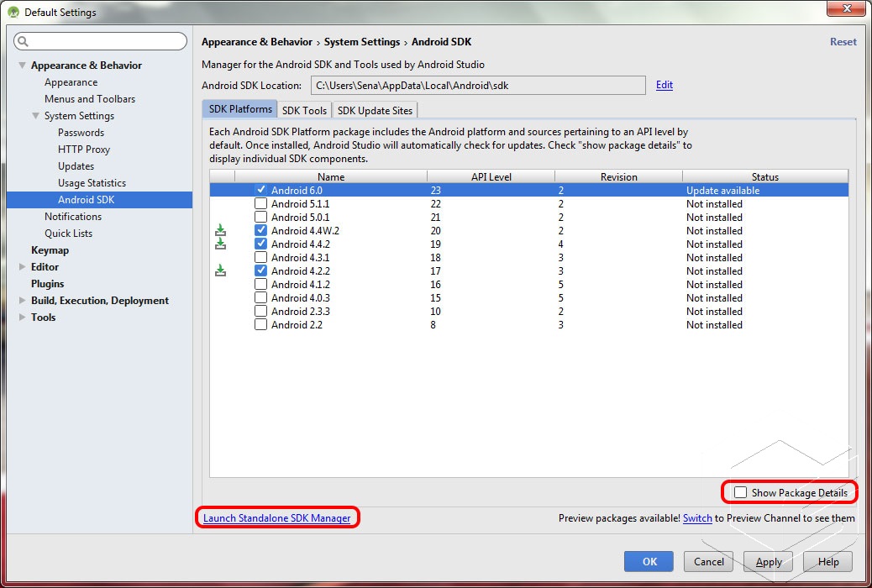Focus the settings search field
Viewport: 872px width, 588px height.
pos(101,41)
